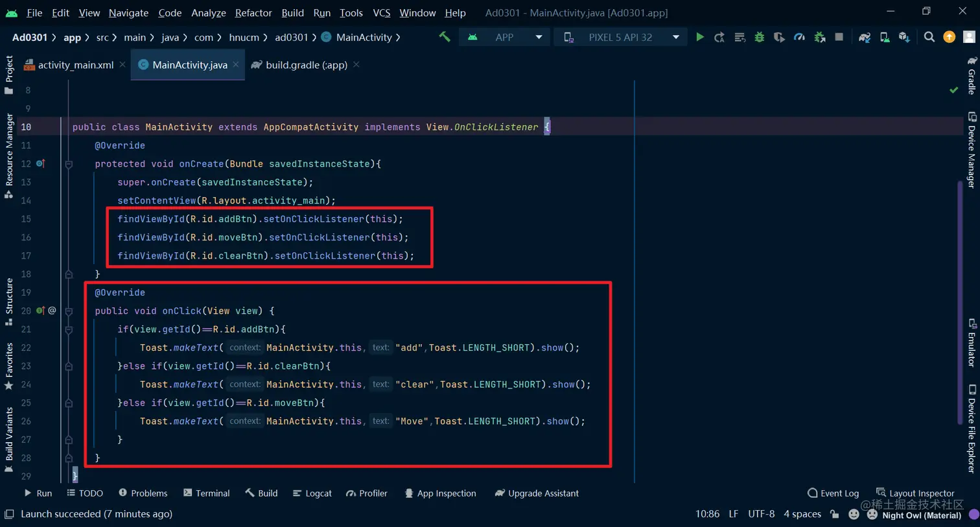Viewport: 980px width, 527px height.
Task: Open the Project tool window sidebar
Action: click(9, 74)
